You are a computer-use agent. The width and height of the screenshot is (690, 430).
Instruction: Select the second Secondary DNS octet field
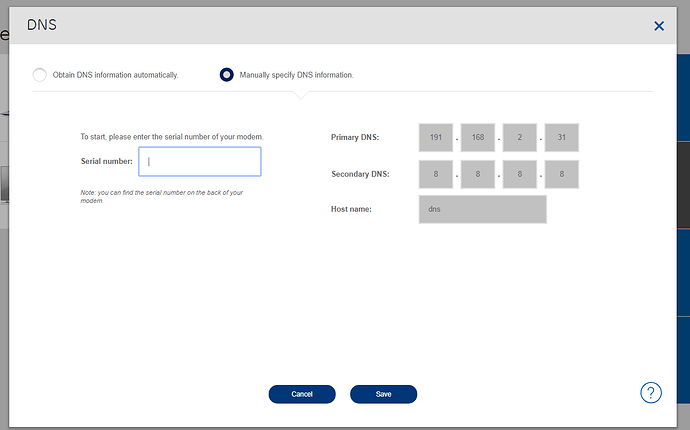478,174
